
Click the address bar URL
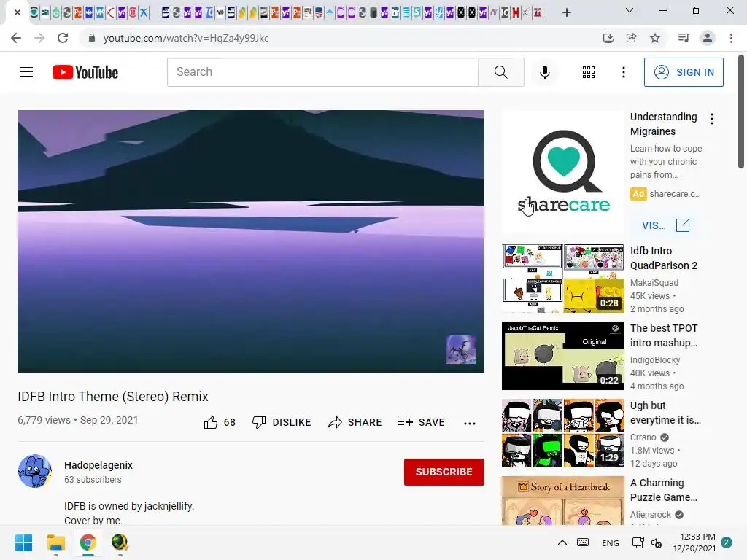pos(186,38)
